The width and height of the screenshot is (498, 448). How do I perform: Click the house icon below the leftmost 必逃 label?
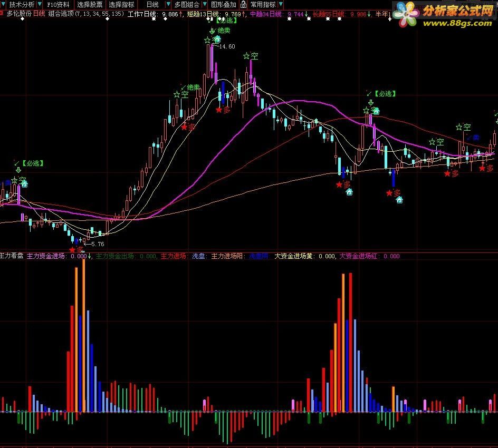(x=24, y=184)
